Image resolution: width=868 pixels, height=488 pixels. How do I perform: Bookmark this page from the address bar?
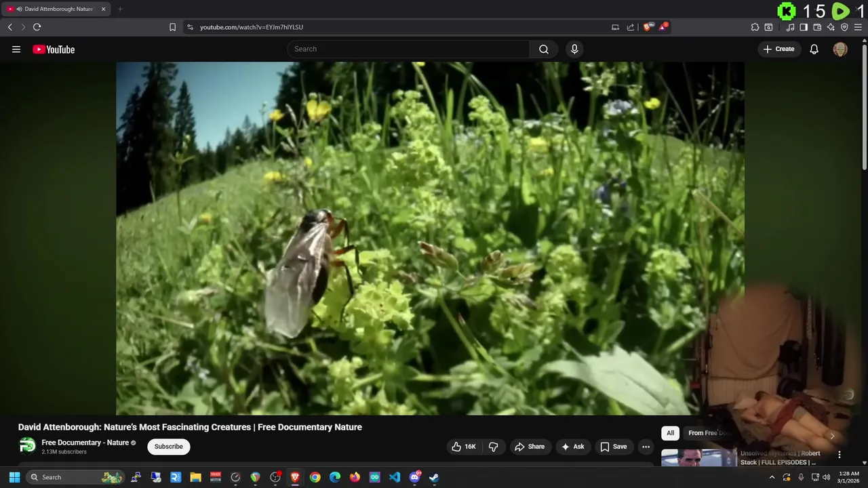(172, 27)
